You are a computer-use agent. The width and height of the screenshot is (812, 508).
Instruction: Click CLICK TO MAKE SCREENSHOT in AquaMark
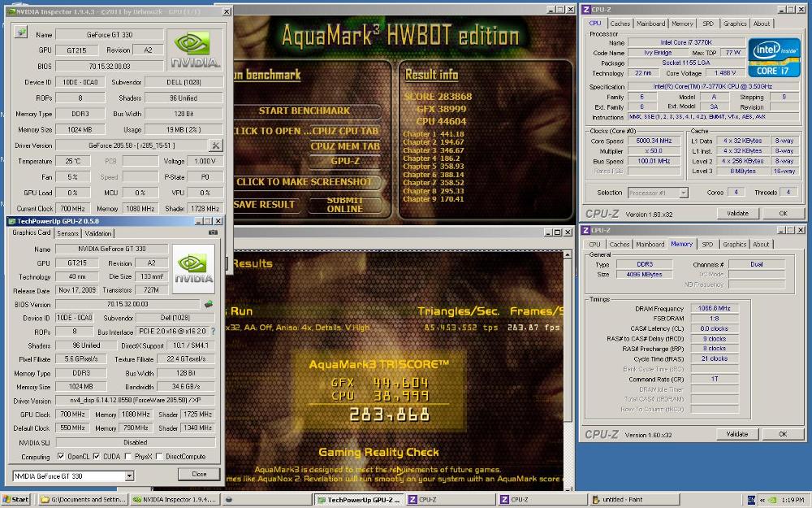[x=304, y=181]
